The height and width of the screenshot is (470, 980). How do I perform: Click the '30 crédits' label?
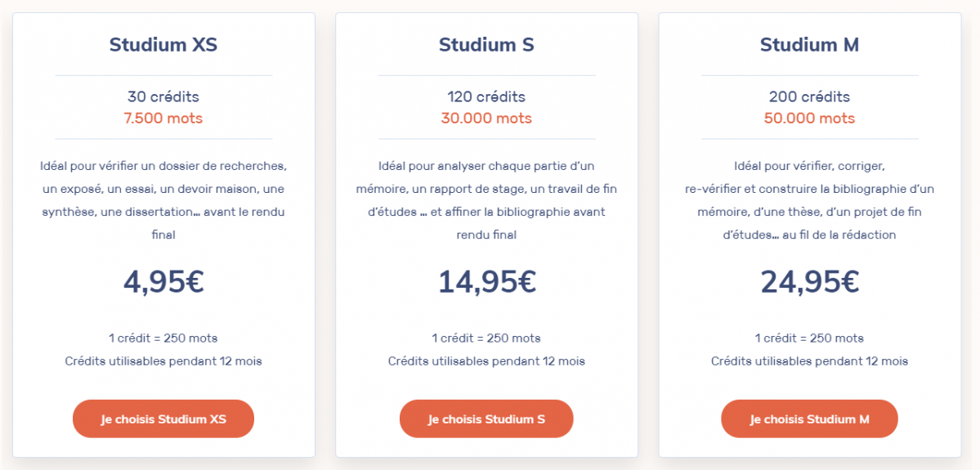click(163, 96)
